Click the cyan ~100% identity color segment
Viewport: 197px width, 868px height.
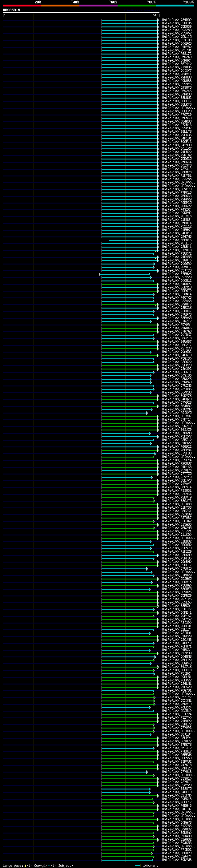(x=175, y=6)
